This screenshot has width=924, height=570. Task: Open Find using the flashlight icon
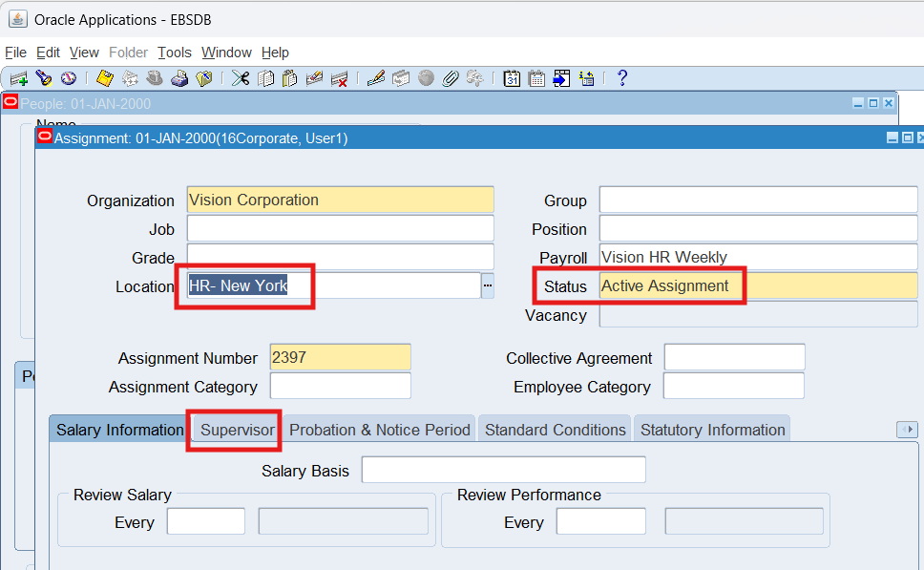[44, 78]
